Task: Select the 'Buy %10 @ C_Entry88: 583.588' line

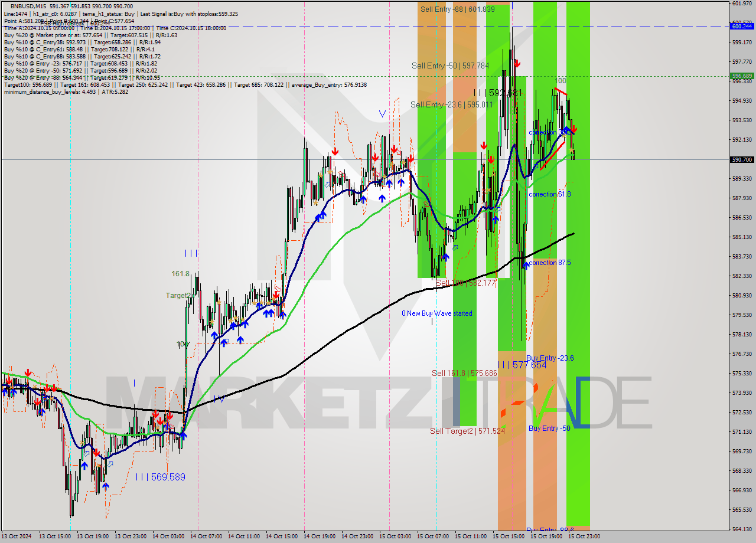Action: [x=82, y=56]
